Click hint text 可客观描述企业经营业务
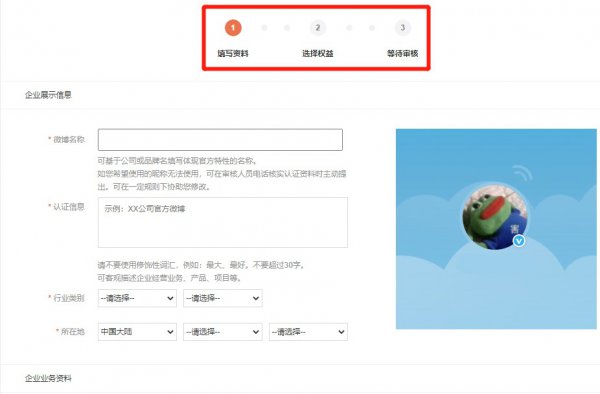The width and height of the screenshot is (600, 394). click(170, 278)
